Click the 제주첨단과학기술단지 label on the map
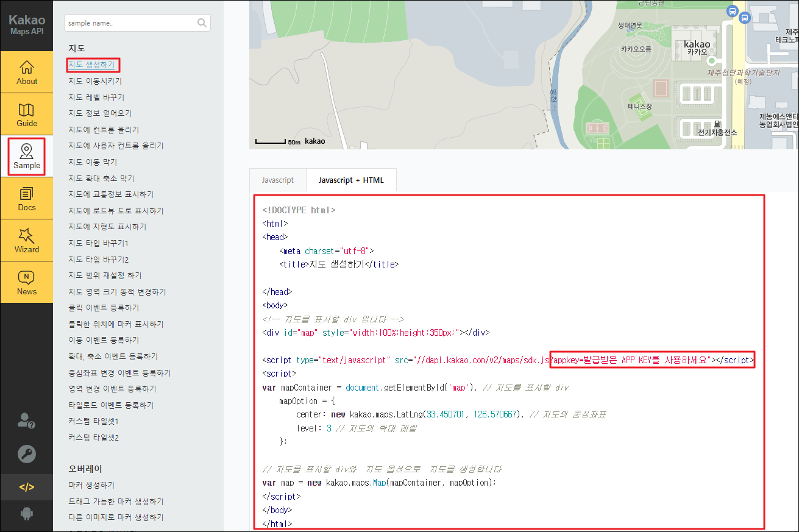Screen dimensions: 799x532 pyautogui.click(x=744, y=73)
